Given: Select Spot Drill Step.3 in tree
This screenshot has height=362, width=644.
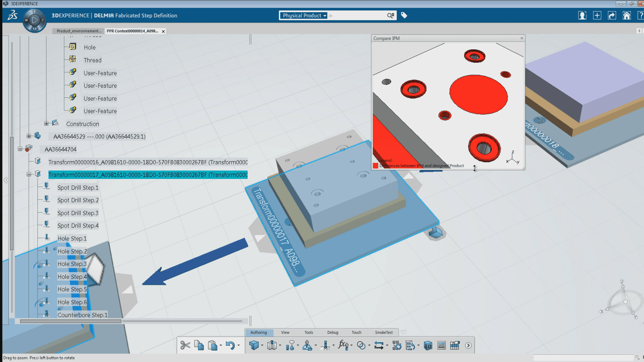Looking at the screenshot, I should [78, 213].
